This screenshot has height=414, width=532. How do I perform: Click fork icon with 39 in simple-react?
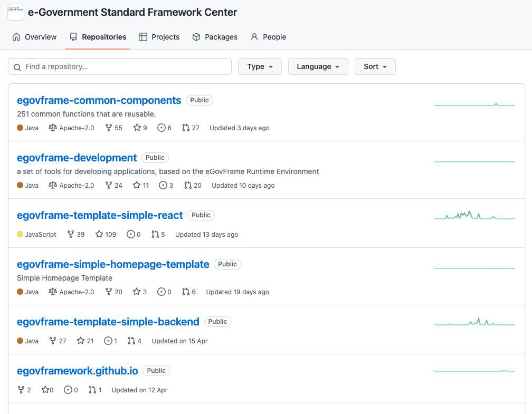[x=71, y=234]
